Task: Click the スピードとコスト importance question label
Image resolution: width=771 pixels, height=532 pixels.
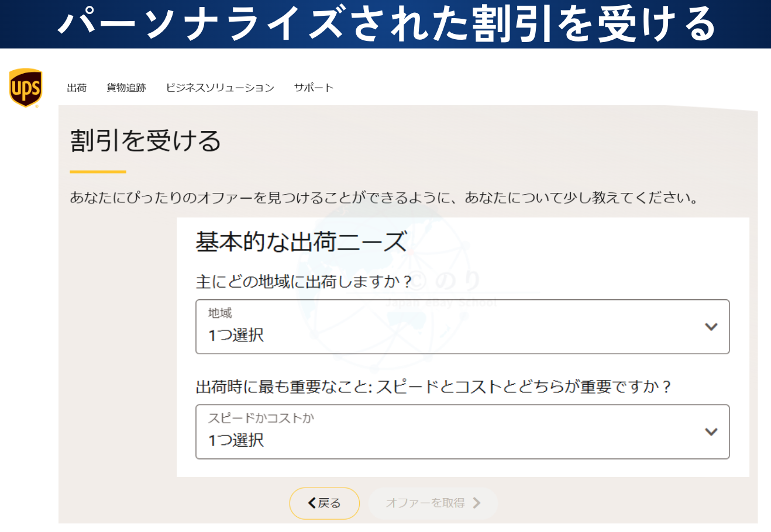Action: pos(433,387)
